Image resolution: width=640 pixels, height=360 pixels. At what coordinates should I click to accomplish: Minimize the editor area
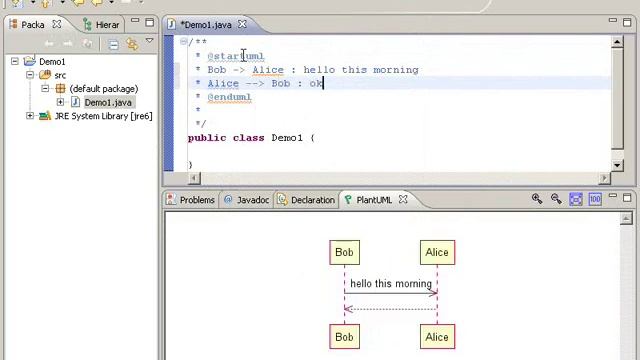[x=612, y=20]
